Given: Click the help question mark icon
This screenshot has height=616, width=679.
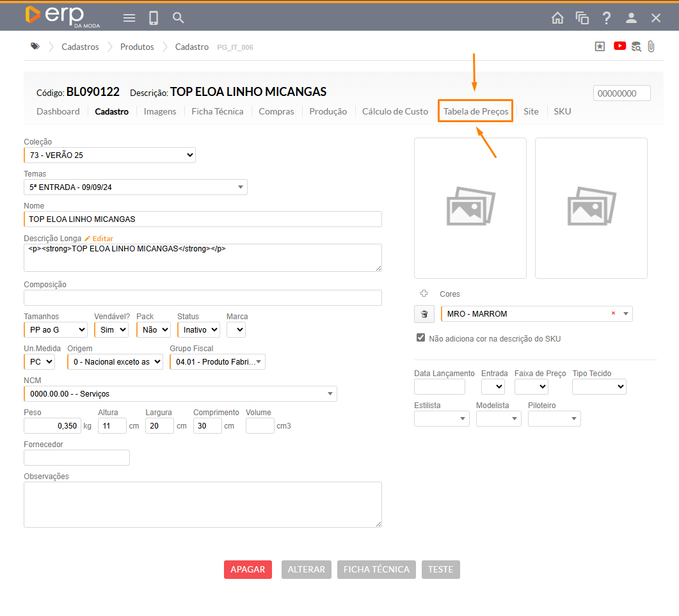Looking at the screenshot, I should point(607,18).
